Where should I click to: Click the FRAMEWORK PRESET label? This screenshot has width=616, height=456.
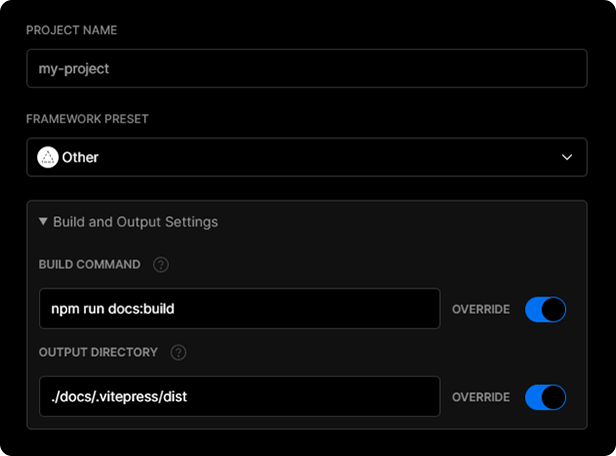point(89,118)
